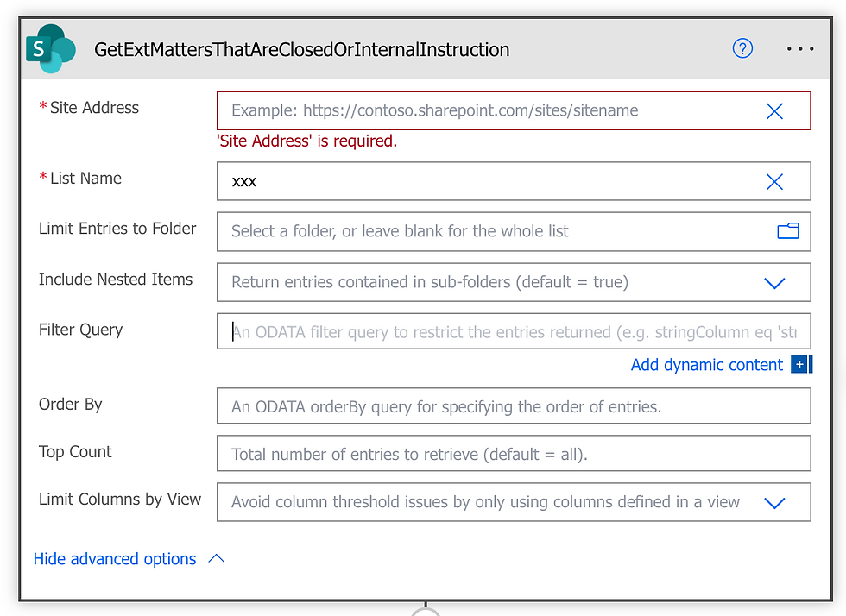The width and height of the screenshot is (846, 616).
Task: Open the help question mark icon
Action: point(742,48)
